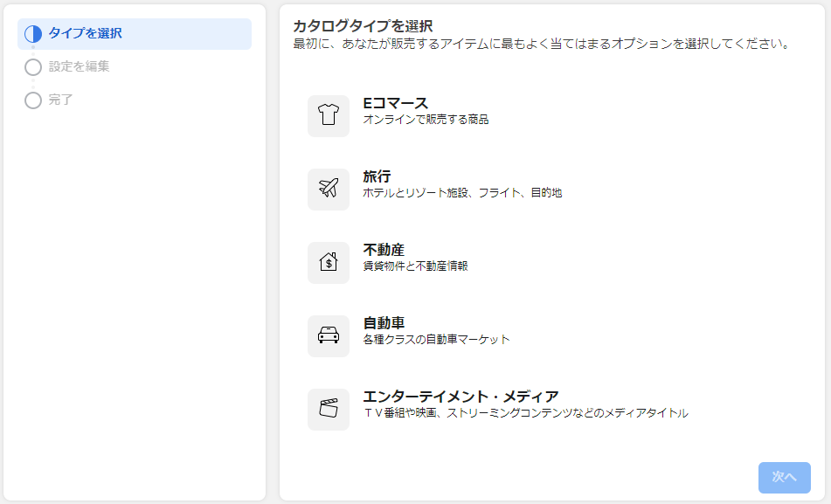The height and width of the screenshot is (504, 831).
Task: Select the Eコマース catalog type title
Action: point(395,104)
